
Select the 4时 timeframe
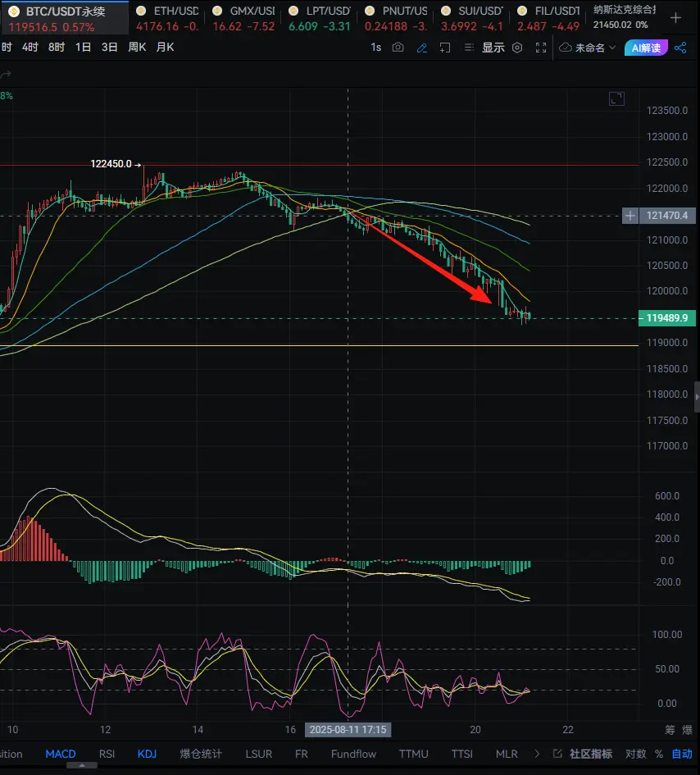pos(30,47)
